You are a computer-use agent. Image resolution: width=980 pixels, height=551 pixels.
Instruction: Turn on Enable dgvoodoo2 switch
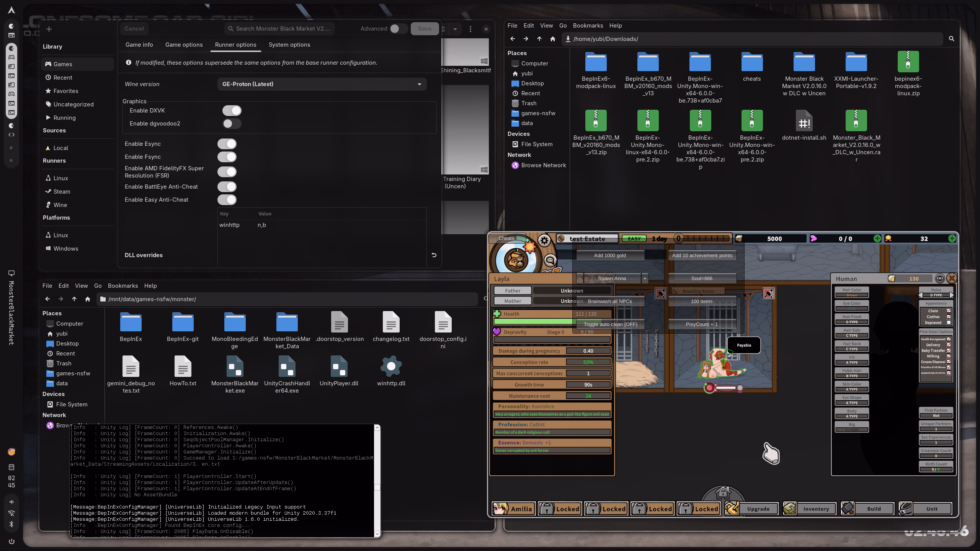232,124
